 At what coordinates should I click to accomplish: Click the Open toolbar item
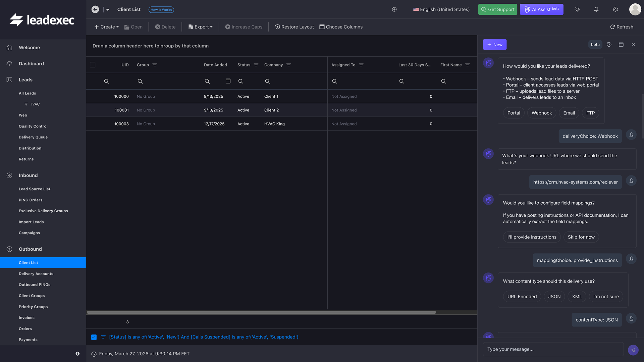pos(133,27)
